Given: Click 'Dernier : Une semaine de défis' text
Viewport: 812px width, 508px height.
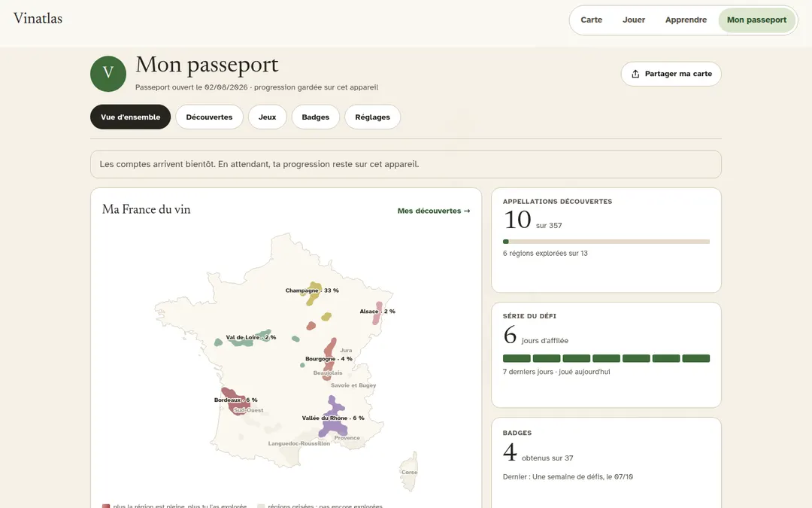Looking at the screenshot, I should (x=568, y=476).
